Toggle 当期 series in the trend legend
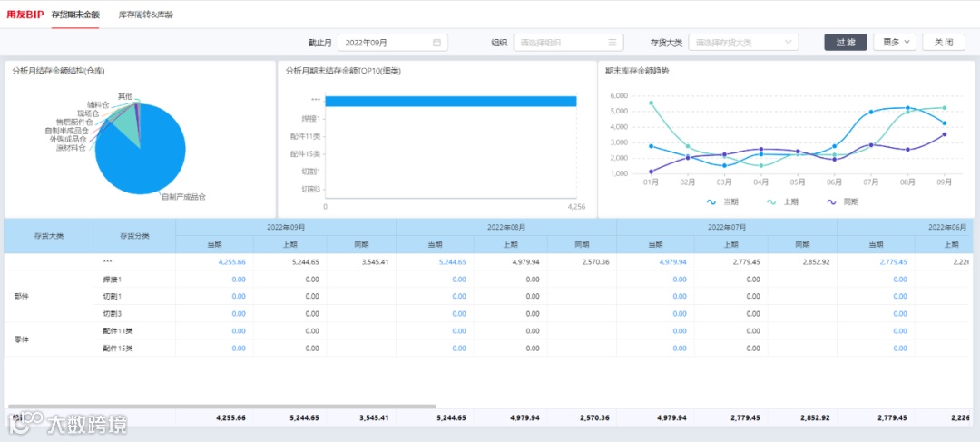Screen dimensions: 980x442 (x=722, y=201)
